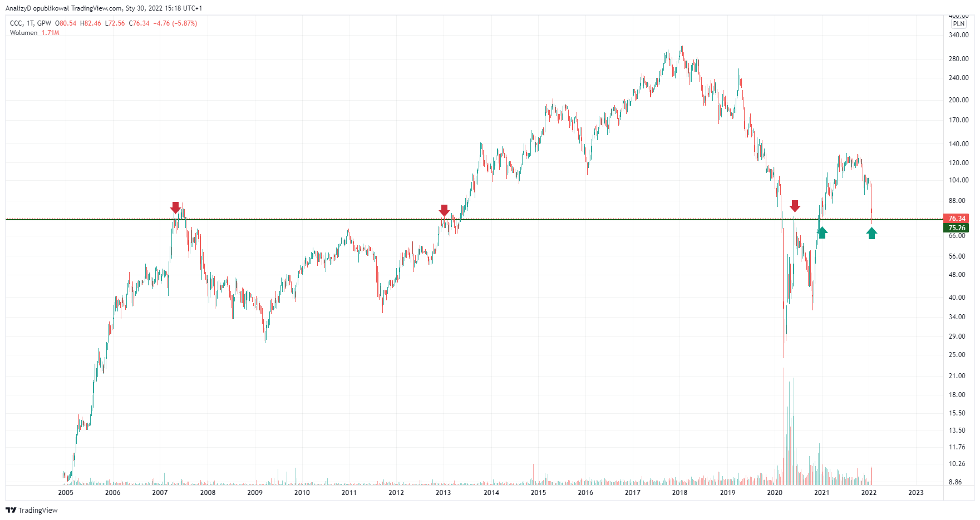Click the 200.00 price scale label
The width and height of the screenshot is (980, 520).
tap(958, 100)
